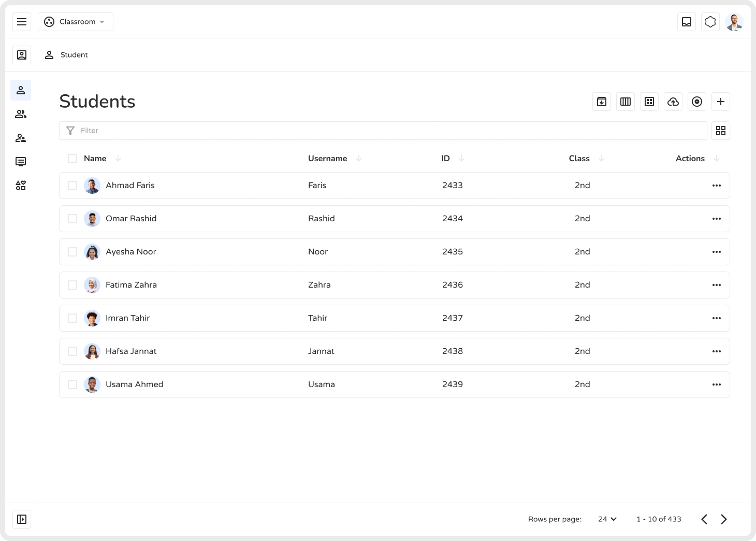Open the contact card icon at the sidebar top
756x541 pixels.
tap(21, 54)
